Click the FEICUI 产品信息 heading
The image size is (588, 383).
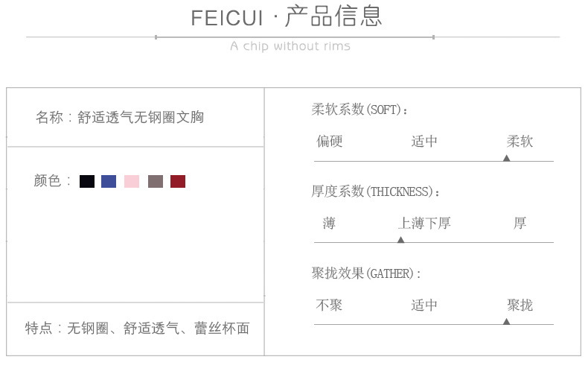coord(287,17)
